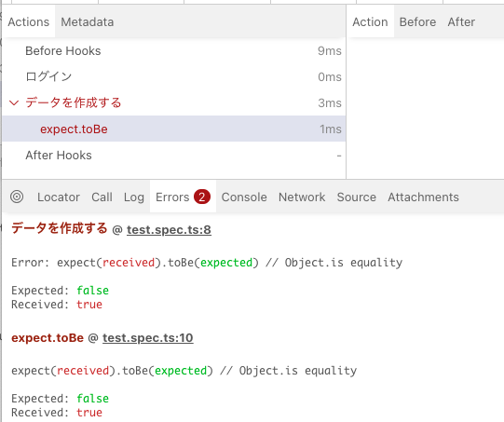Click the 0ms duration of ログイン
The image size is (504, 422).
tap(330, 76)
